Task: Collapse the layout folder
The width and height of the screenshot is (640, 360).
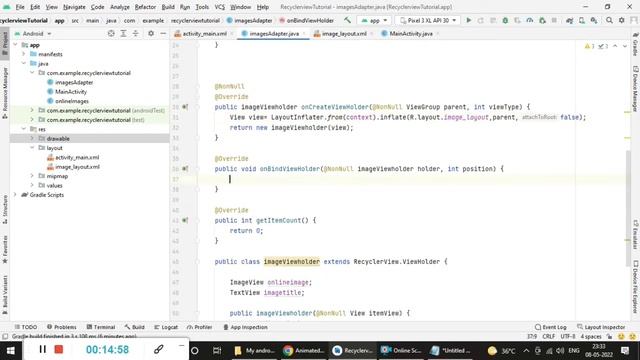Action: pos(32,148)
